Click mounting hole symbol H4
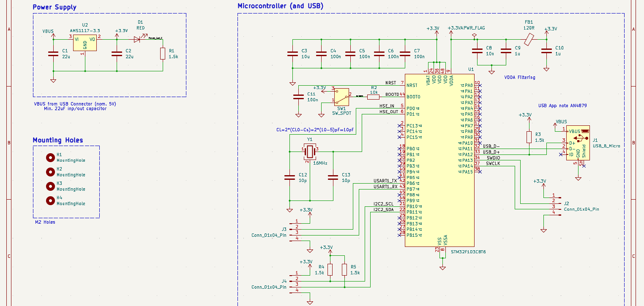 tap(50, 200)
